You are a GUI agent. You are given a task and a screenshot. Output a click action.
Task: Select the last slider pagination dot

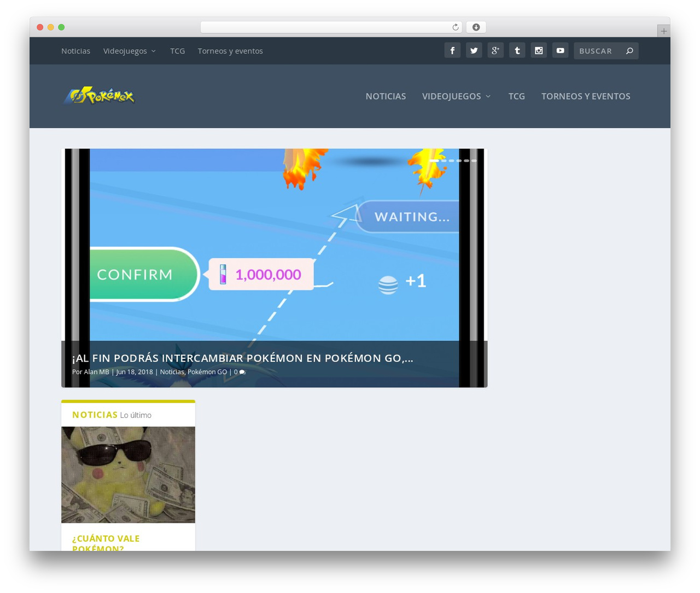tap(474, 161)
